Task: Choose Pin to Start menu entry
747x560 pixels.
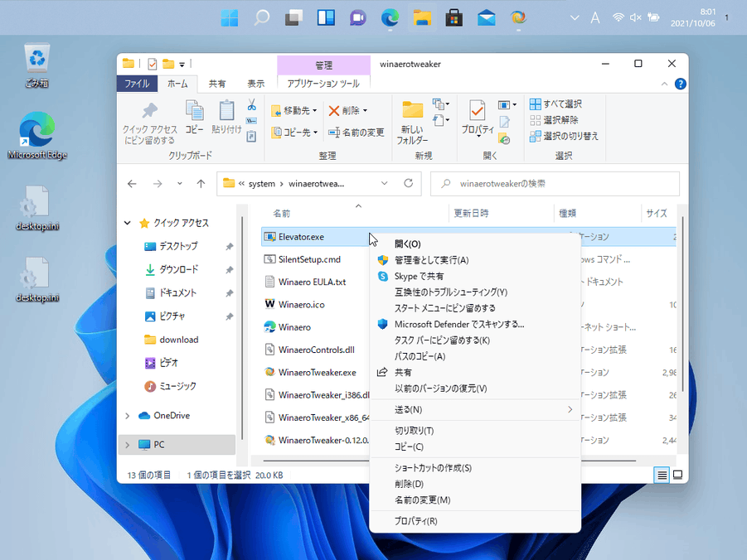Action: (x=475, y=308)
